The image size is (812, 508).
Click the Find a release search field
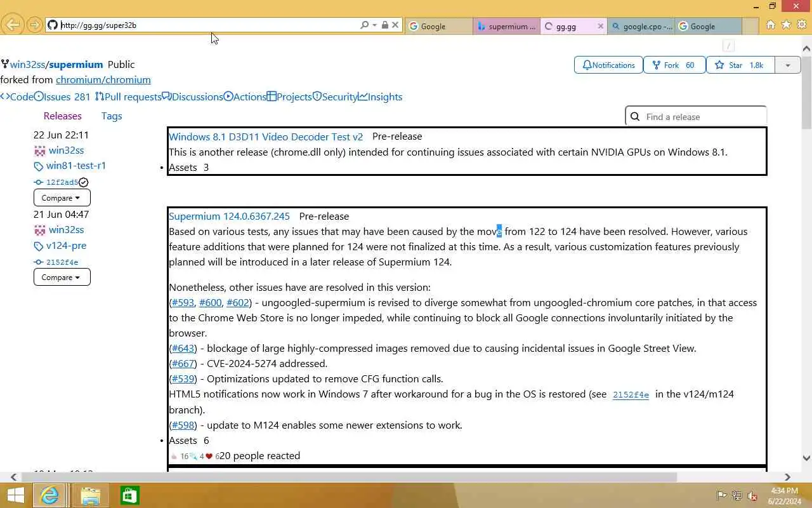[x=696, y=117]
